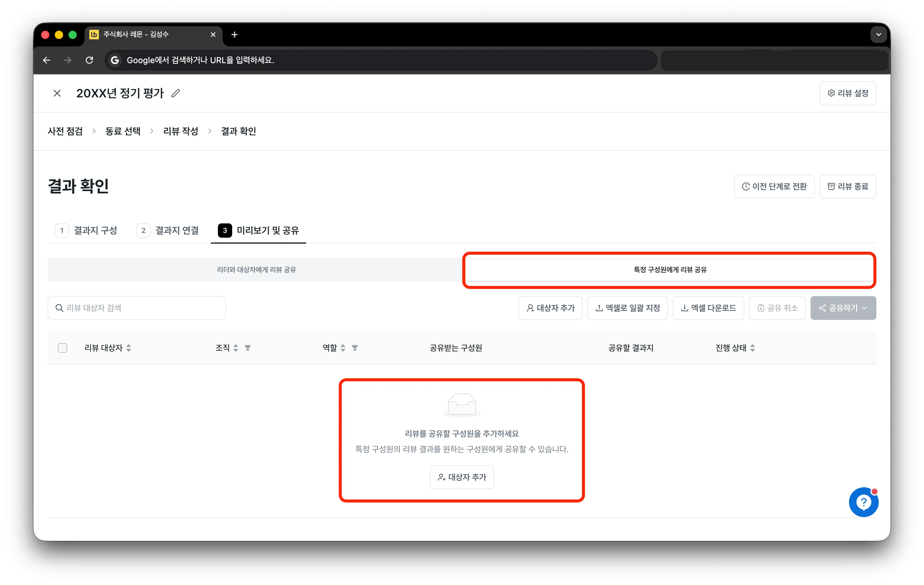
Task: Click the browser address bar
Action: [x=381, y=60]
